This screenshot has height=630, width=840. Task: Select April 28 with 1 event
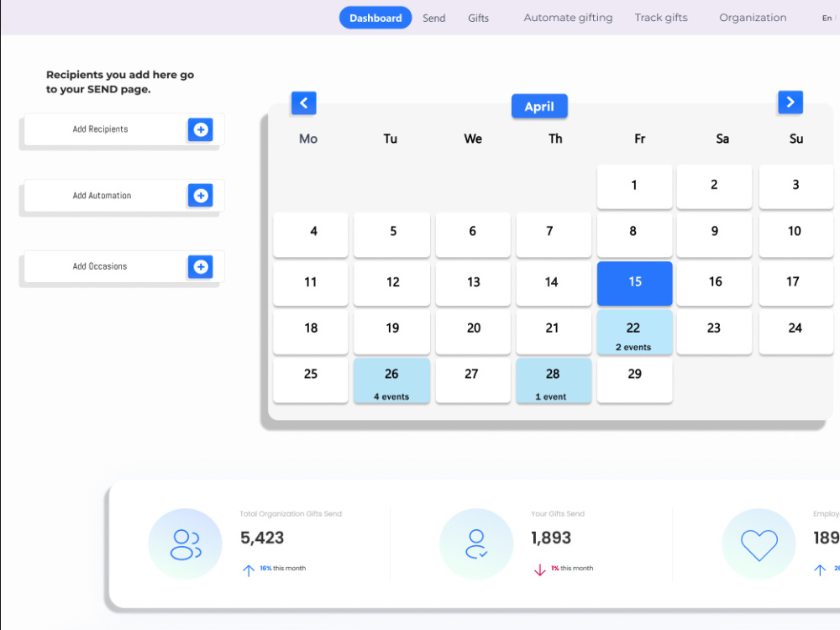[554, 381]
